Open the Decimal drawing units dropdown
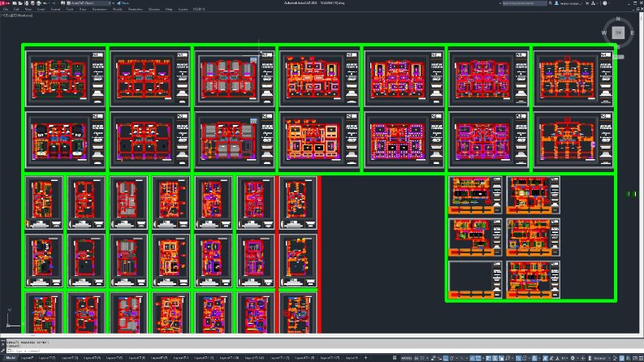 [600, 358]
